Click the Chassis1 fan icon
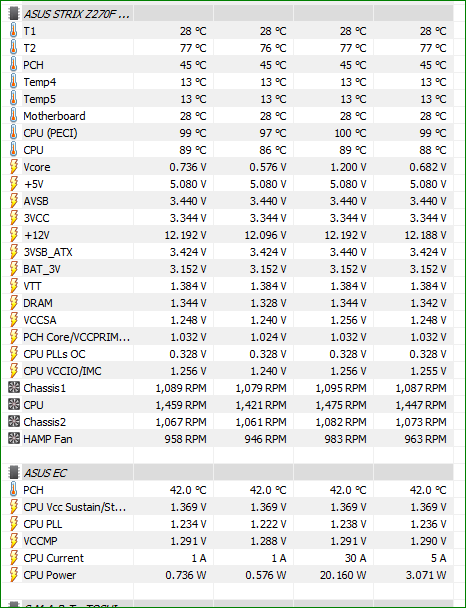The width and height of the screenshot is (466, 608). point(14,388)
